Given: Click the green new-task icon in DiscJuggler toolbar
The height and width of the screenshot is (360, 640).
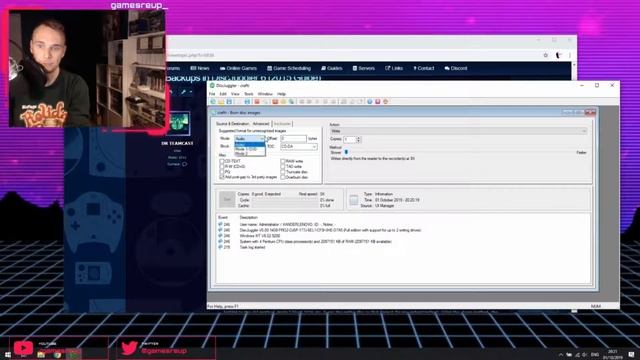Looking at the screenshot, I should click(213, 102).
